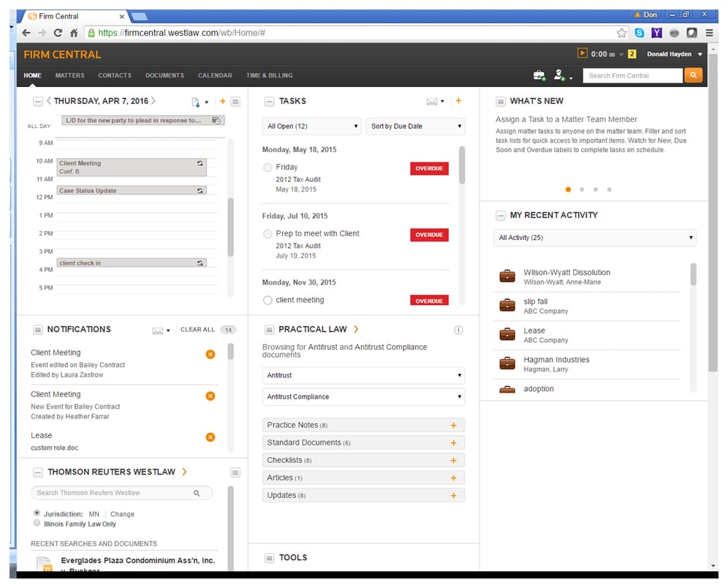The image size is (728, 588).
Task: Open the contact person icon in header
Action: point(559,75)
